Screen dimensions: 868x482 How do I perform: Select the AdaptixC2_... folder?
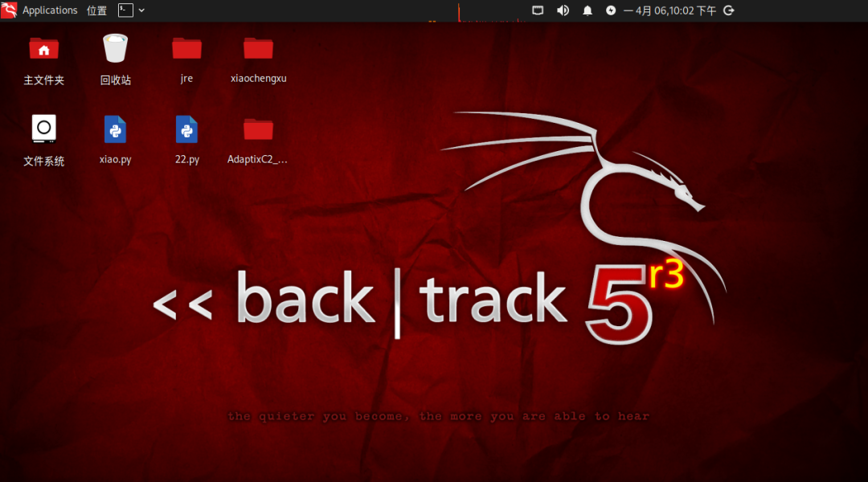pyautogui.click(x=258, y=129)
